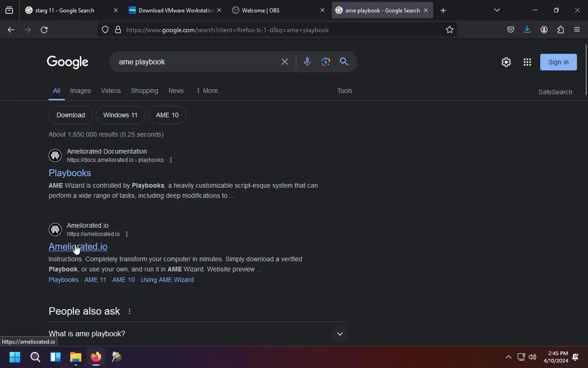Click the Sign in button
This screenshot has height=368, width=588.
pyautogui.click(x=558, y=62)
